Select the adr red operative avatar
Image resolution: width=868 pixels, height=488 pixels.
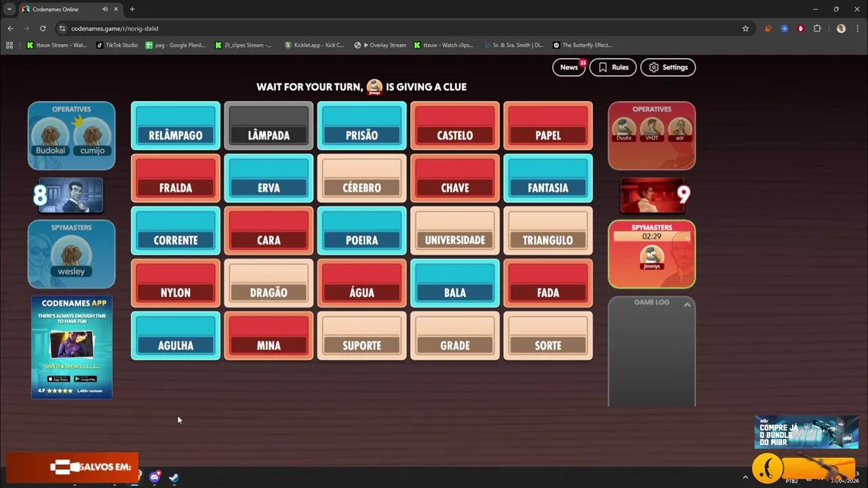coord(679,129)
